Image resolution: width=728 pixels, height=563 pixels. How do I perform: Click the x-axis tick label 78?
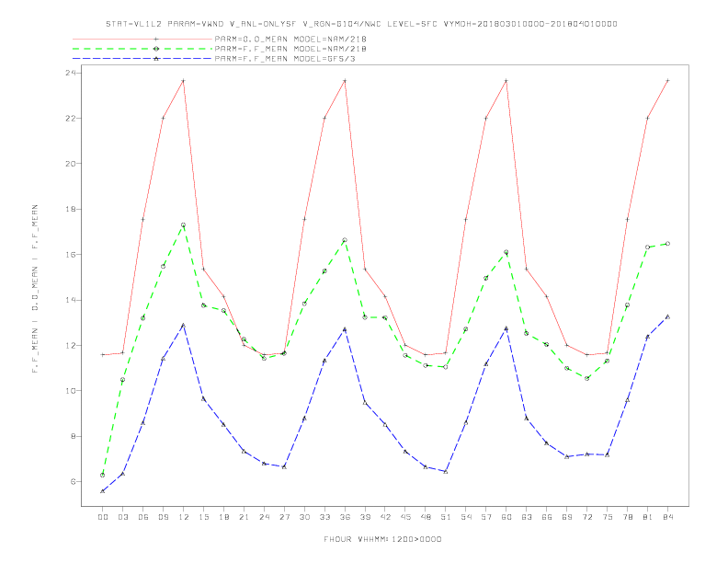[x=627, y=517]
